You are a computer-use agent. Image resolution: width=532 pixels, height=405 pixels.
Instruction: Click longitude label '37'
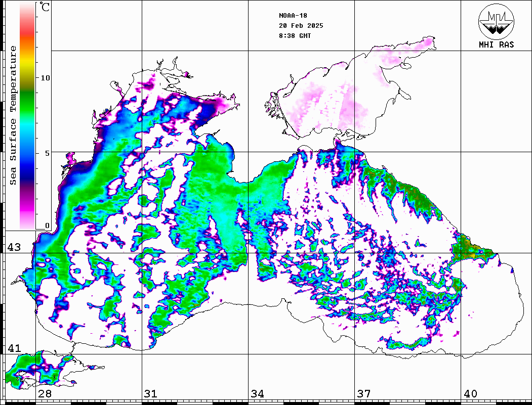(x=364, y=393)
